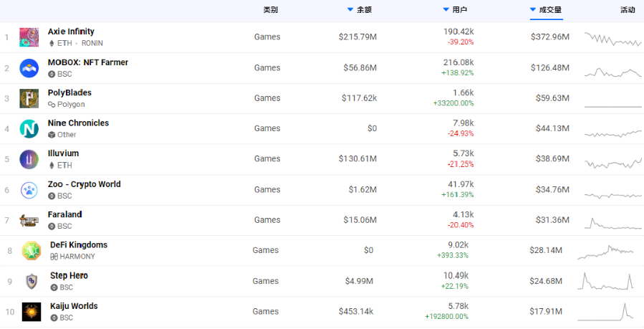Sort by 余额 balance column header
The image size is (644, 329).
pos(360,10)
